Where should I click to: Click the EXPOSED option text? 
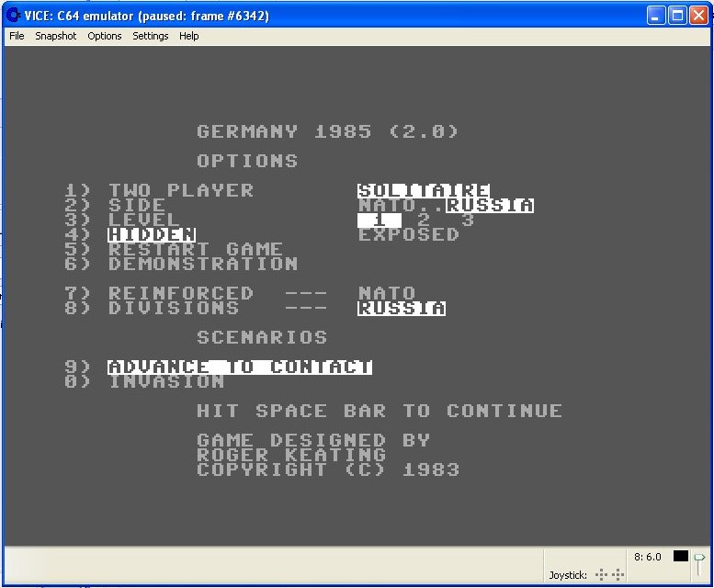[x=408, y=234]
